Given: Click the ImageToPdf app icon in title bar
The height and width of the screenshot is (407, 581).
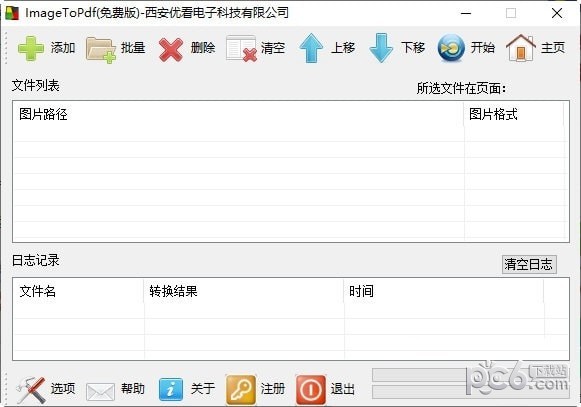Looking at the screenshot, I should pos(11,13).
